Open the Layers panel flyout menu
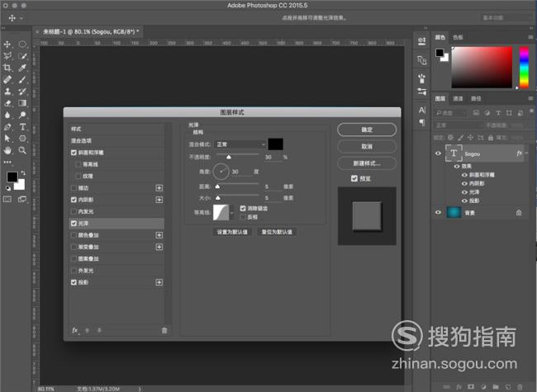The width and height of the screenshot is (537, 392). [530, 98]
